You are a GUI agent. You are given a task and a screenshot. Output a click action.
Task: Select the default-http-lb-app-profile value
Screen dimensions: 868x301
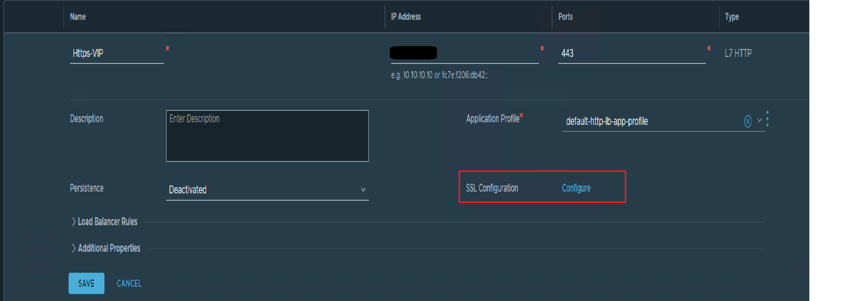[x=607, y=121]
